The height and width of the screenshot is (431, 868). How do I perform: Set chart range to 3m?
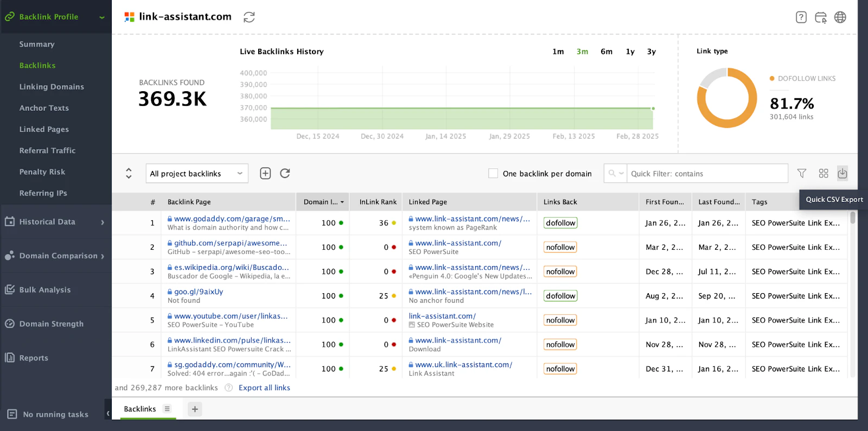pyautogui.click(x=582, y=52)
